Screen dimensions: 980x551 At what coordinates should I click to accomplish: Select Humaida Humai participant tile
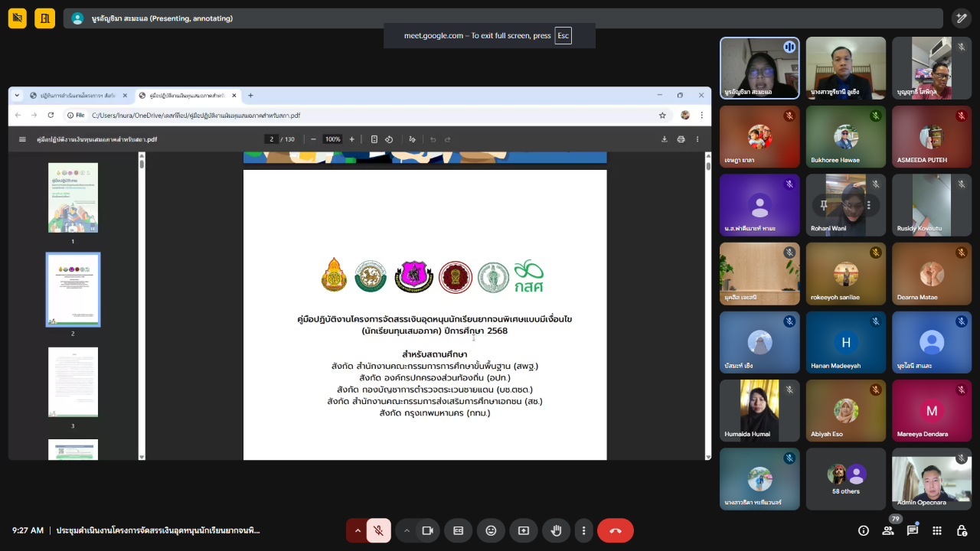(x=759, y=410)
